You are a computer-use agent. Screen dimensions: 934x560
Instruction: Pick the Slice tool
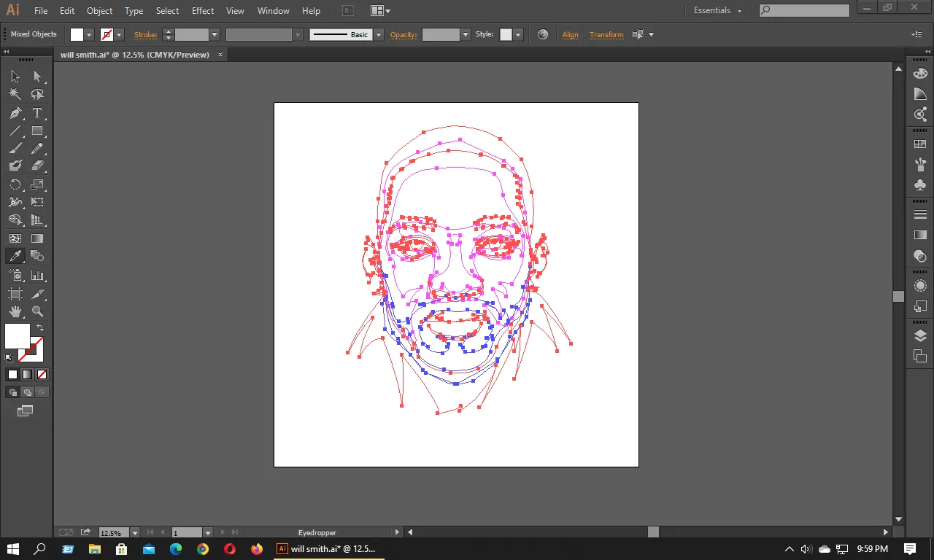37,294
